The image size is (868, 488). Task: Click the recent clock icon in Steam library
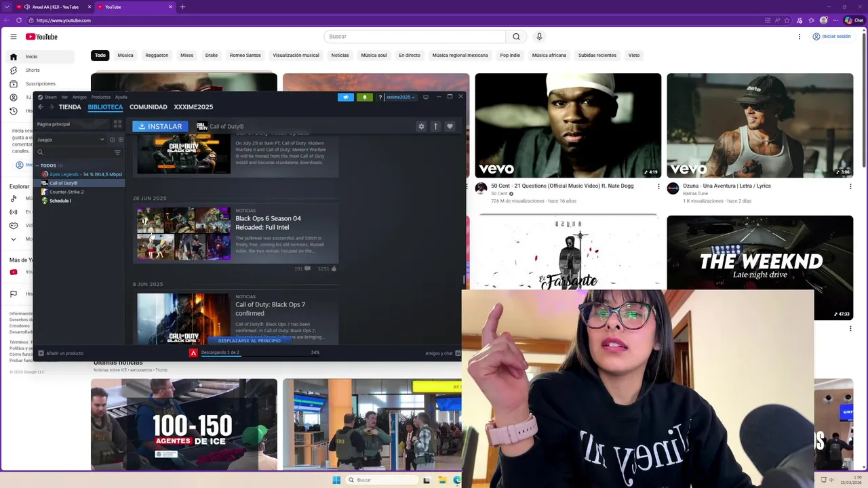113,140
